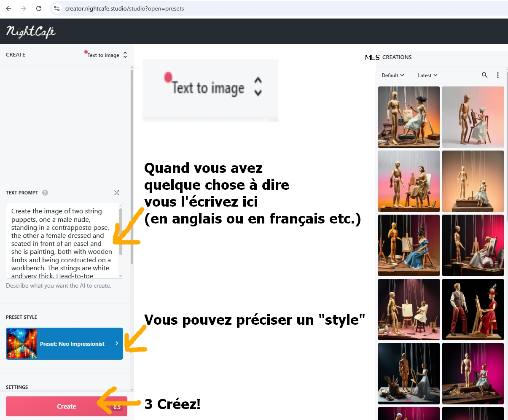Open Preset: Neo Impressionist style chooser
508x420 pixels.
coord(65,344)
